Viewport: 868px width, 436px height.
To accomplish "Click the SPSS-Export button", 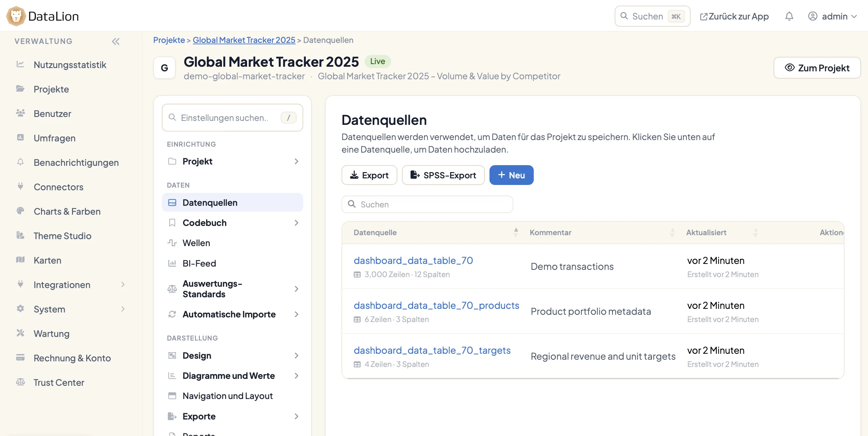I will pyautogui.click(x=443, y=175).
